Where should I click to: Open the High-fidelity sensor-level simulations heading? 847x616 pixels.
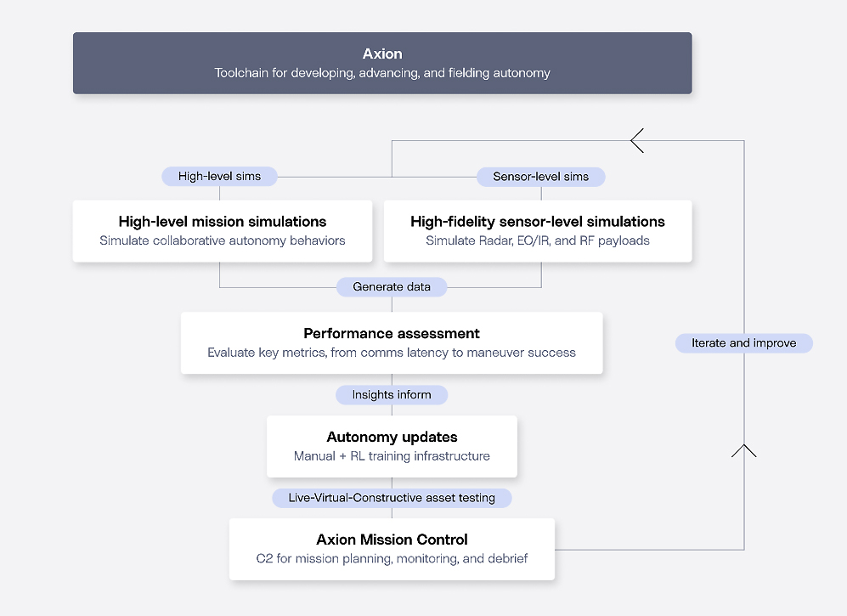pos(538,222)
